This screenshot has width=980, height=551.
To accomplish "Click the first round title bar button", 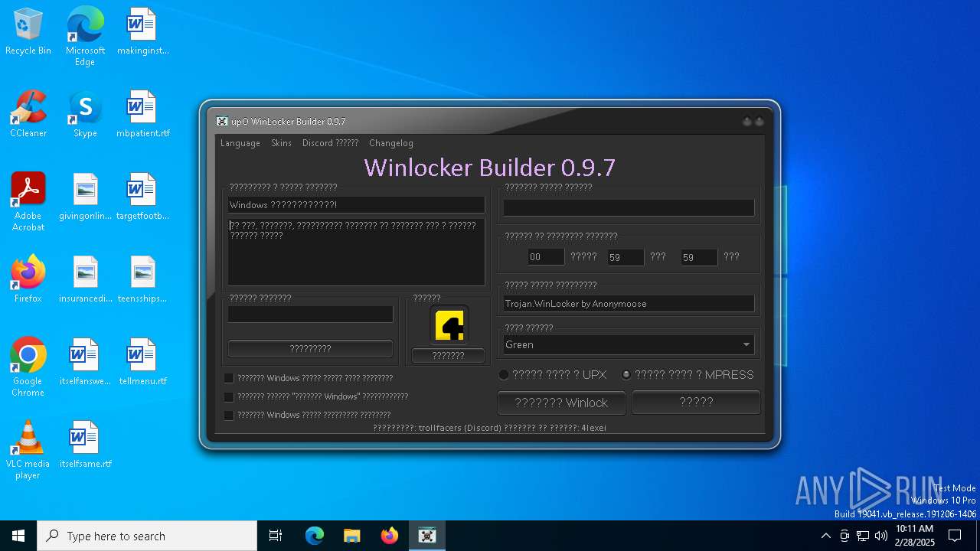I will point(747,121).
